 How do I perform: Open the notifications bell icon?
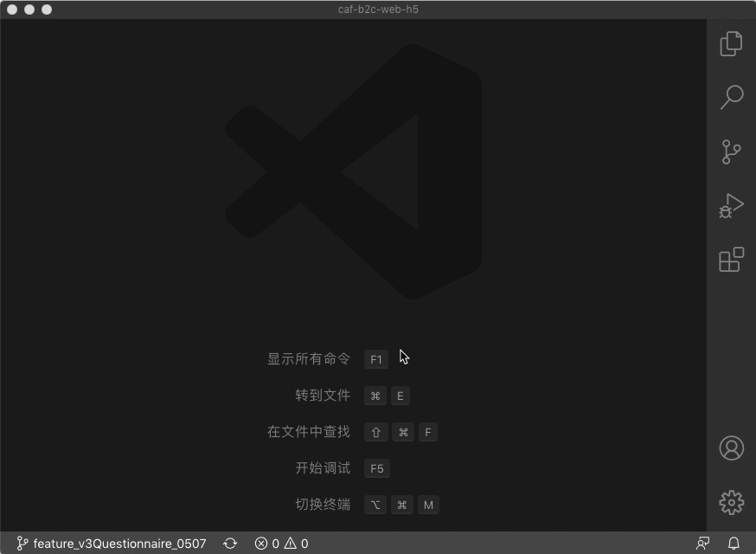(734, 544)
